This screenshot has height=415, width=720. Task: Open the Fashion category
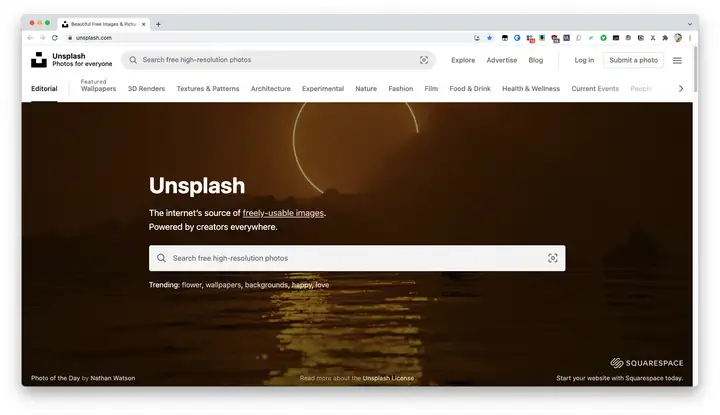tap(400, 89)
